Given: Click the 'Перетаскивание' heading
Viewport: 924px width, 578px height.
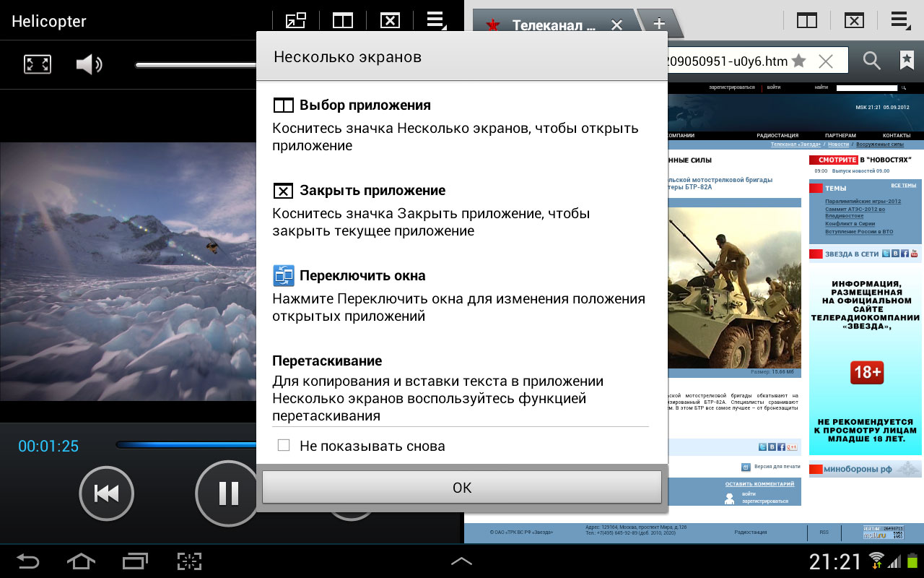Looking at the screenshot, I should pyautogui.click(x=327, y=361).
